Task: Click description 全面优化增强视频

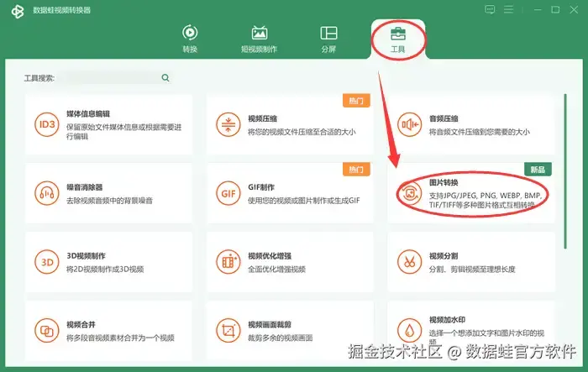Action: pos(276,270)
